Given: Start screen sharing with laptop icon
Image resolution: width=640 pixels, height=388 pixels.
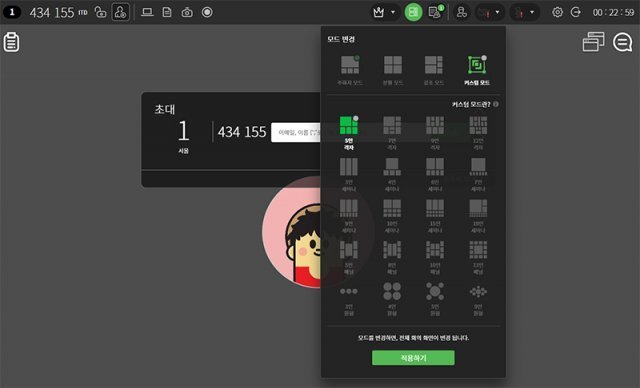Looking at the screenshot, I should tap(147, 12).
